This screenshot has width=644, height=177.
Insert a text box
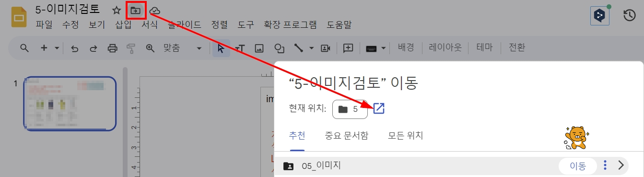(240, 48)
